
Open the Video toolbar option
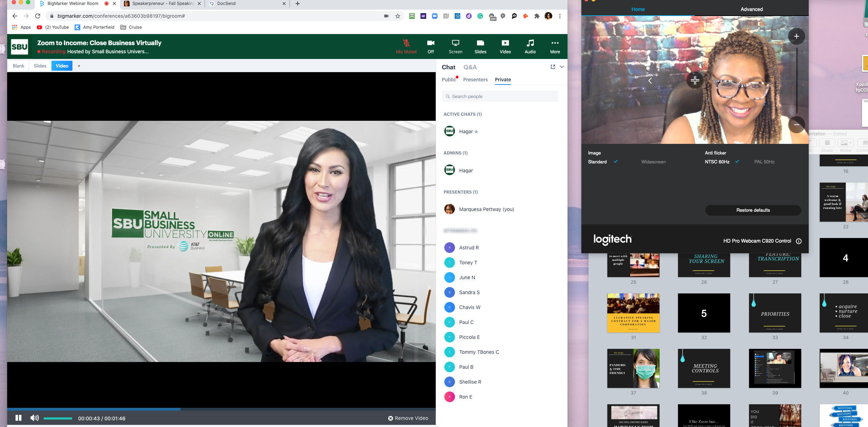coord(505,47)
